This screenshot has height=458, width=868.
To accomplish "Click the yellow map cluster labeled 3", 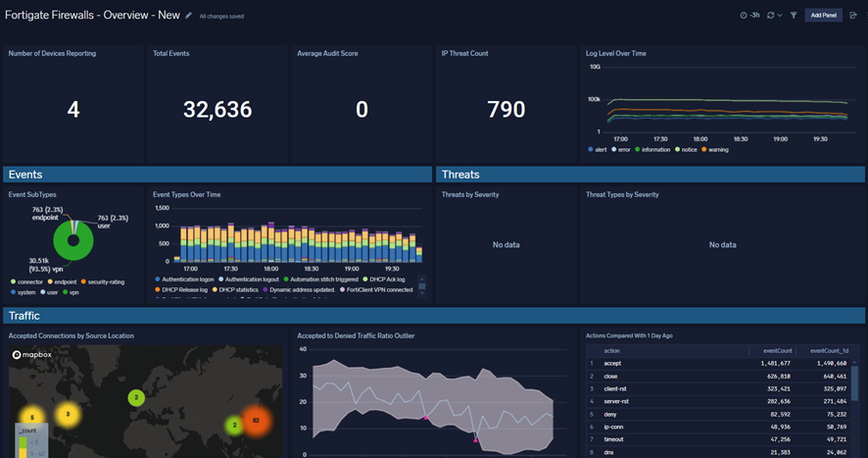I will [68, 414].
